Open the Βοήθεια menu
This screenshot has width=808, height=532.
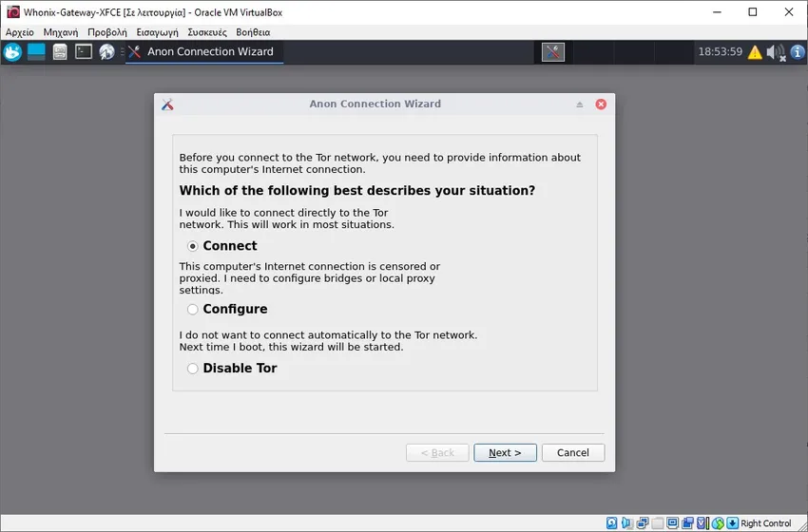point(253,32)
